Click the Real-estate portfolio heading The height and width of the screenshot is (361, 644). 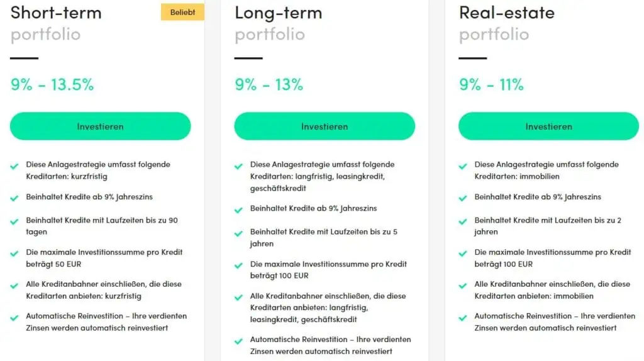[x=507, y=23]
